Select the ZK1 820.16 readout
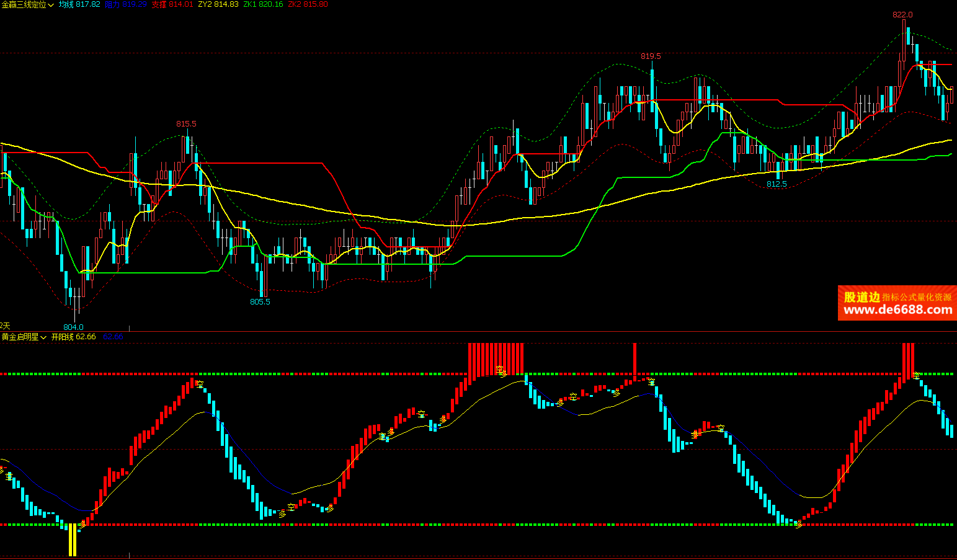The image size is (957, 560). 263,4
